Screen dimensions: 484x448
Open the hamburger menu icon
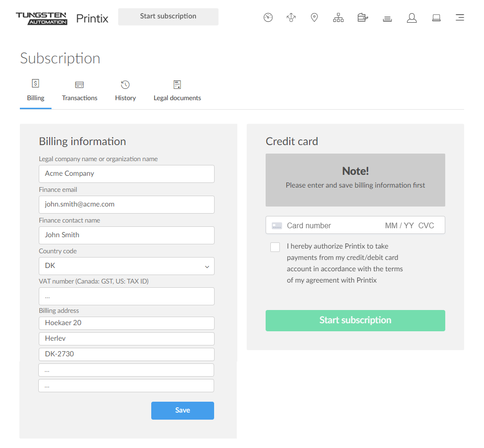tap(459, 18)
